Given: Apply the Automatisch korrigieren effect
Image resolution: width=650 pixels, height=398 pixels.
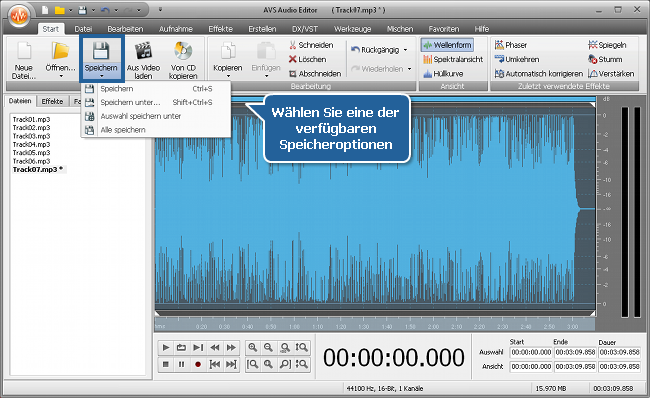Looking at the screenshot, I should coord(538,74).
